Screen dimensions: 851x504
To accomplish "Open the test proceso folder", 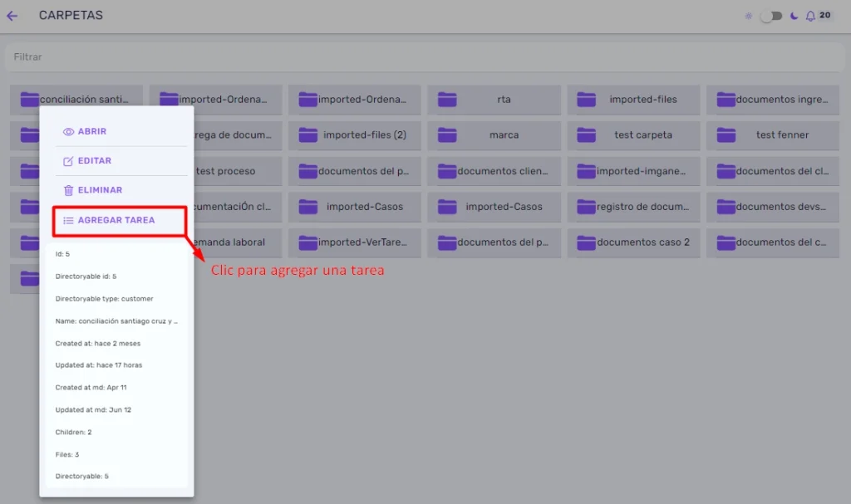I will 238,171.
